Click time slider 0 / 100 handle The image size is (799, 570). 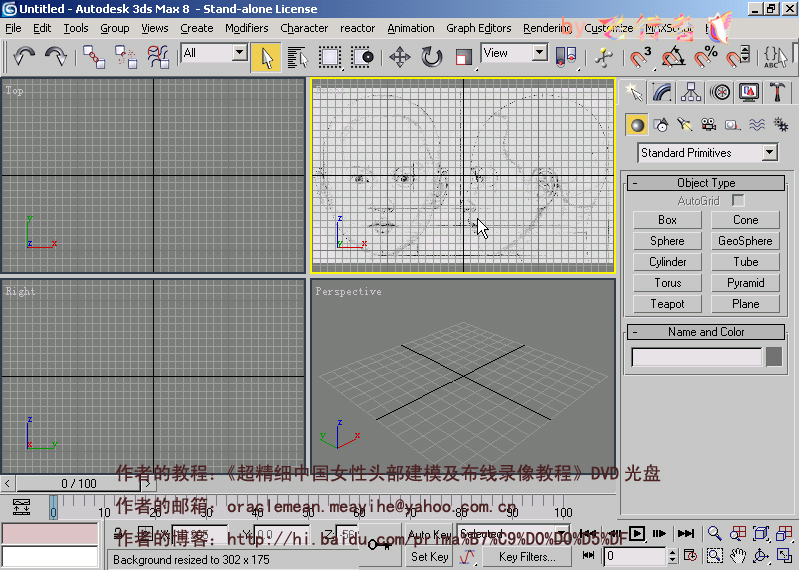[x=78, y=483]
